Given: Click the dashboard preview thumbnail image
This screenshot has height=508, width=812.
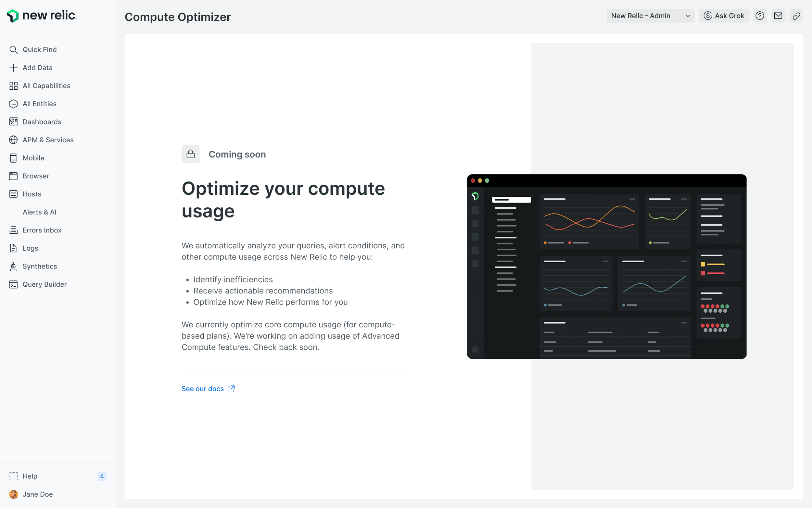Looking at the screenshot, I should (606, 267).
